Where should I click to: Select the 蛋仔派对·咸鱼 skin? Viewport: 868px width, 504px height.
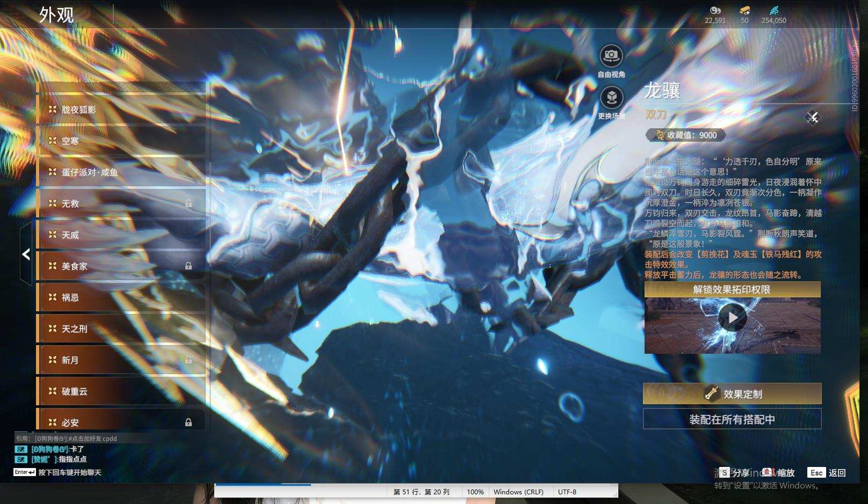click(x=121, y=172)
